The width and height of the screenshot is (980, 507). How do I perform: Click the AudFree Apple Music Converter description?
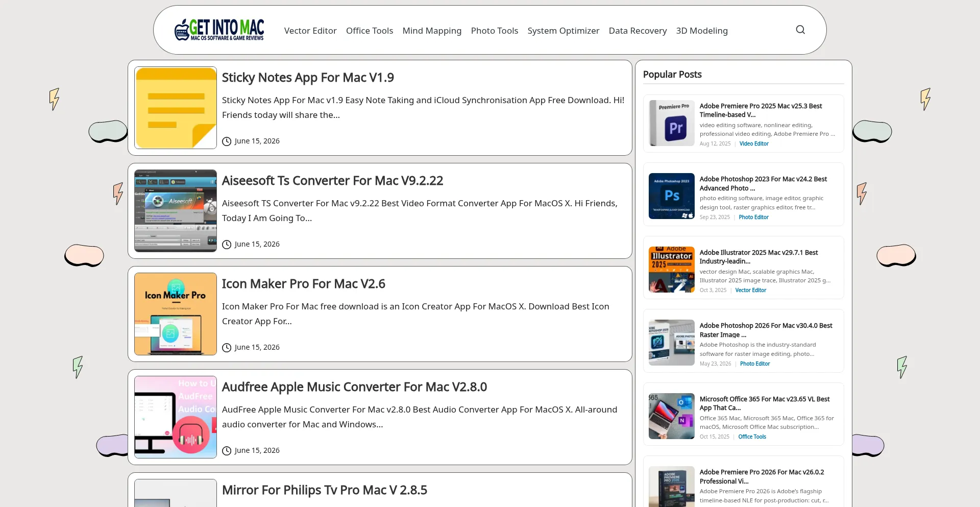point(420,417)
